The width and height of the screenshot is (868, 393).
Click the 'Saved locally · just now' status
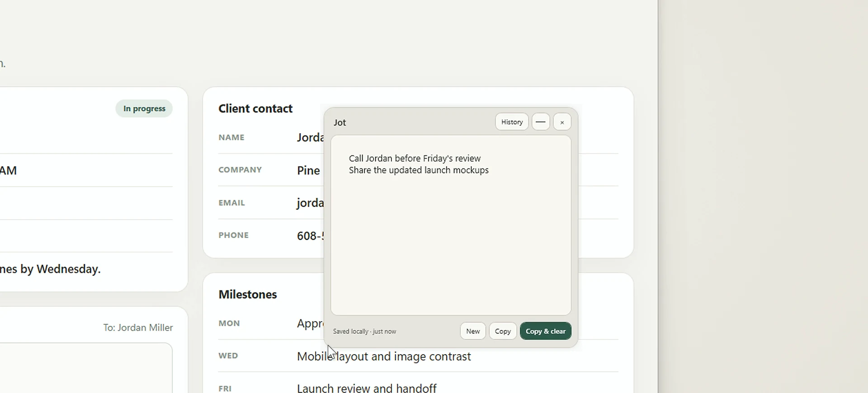[x=364, y=331]
